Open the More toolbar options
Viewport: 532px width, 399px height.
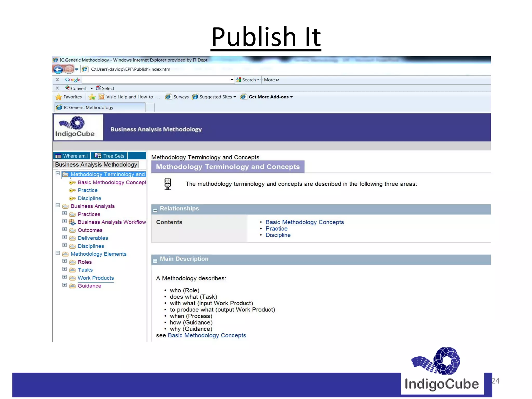271,80
